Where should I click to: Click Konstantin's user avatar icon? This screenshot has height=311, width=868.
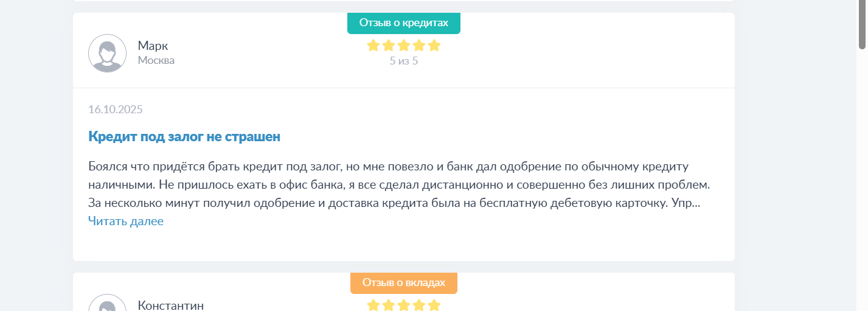click(108, 304)
